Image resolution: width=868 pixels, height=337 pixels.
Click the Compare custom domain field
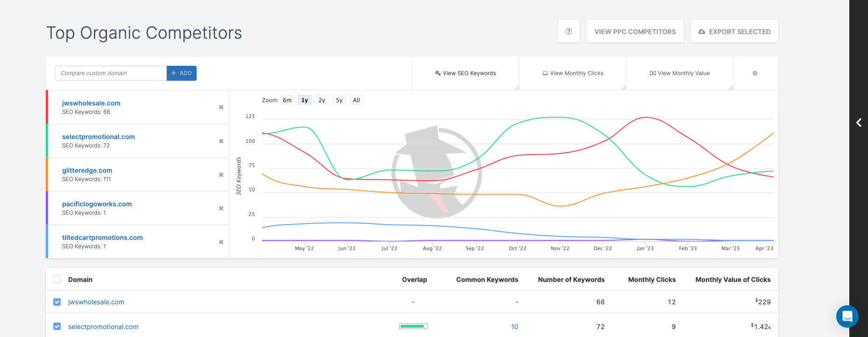point(111,73)
